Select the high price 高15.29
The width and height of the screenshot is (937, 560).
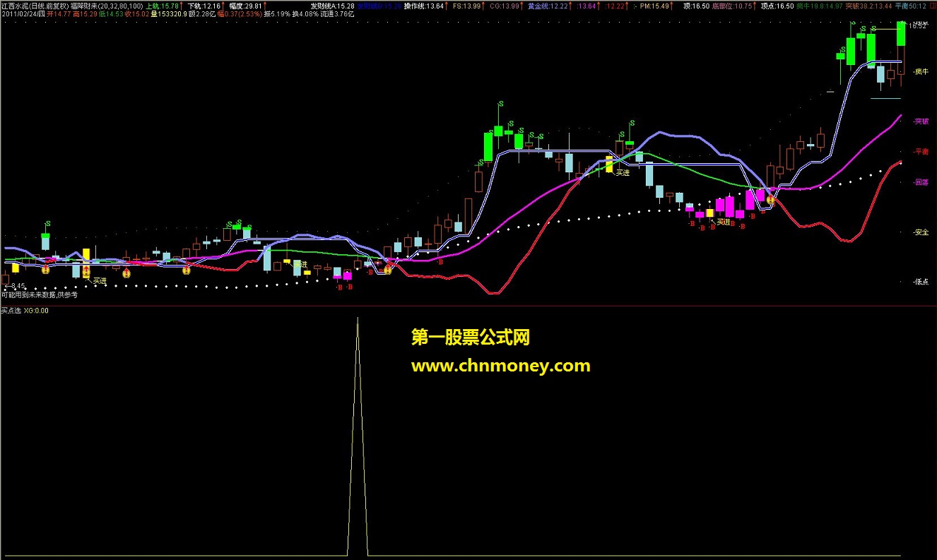tap(85, 15)
